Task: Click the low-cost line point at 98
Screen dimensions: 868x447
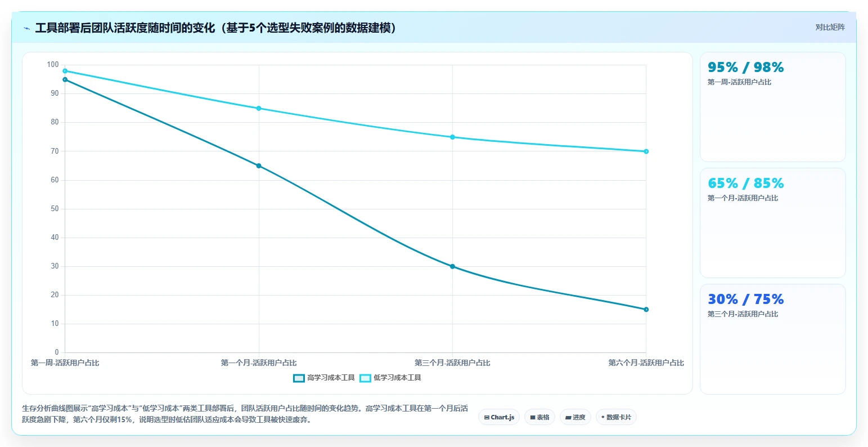Action: tap(65, 71)
